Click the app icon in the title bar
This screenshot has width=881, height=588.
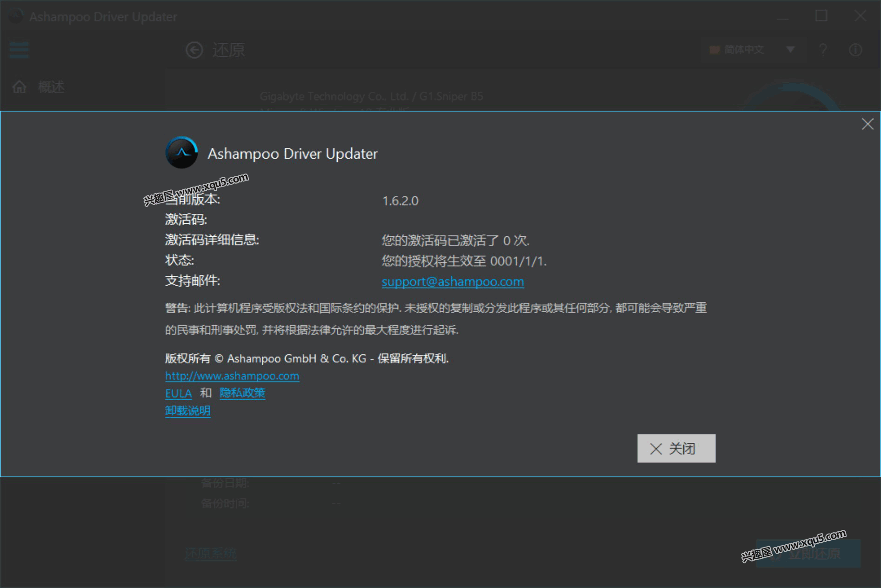(16, 17)
